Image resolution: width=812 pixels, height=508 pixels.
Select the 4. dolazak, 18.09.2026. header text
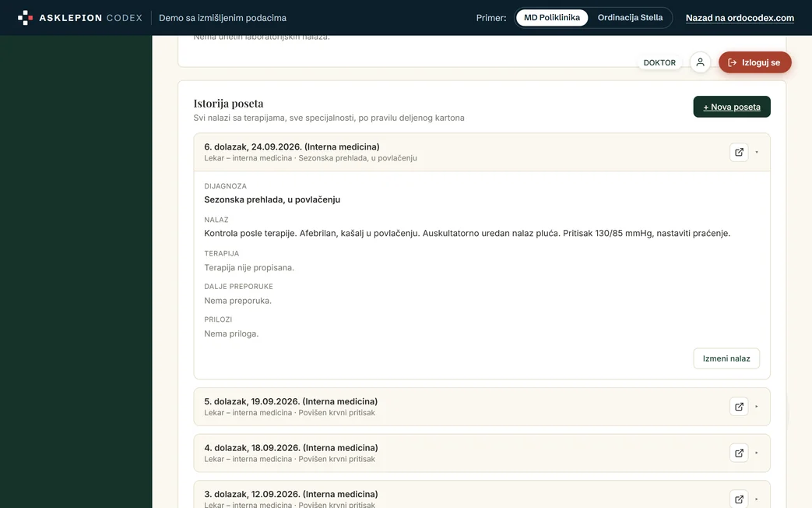pos(291,447)
